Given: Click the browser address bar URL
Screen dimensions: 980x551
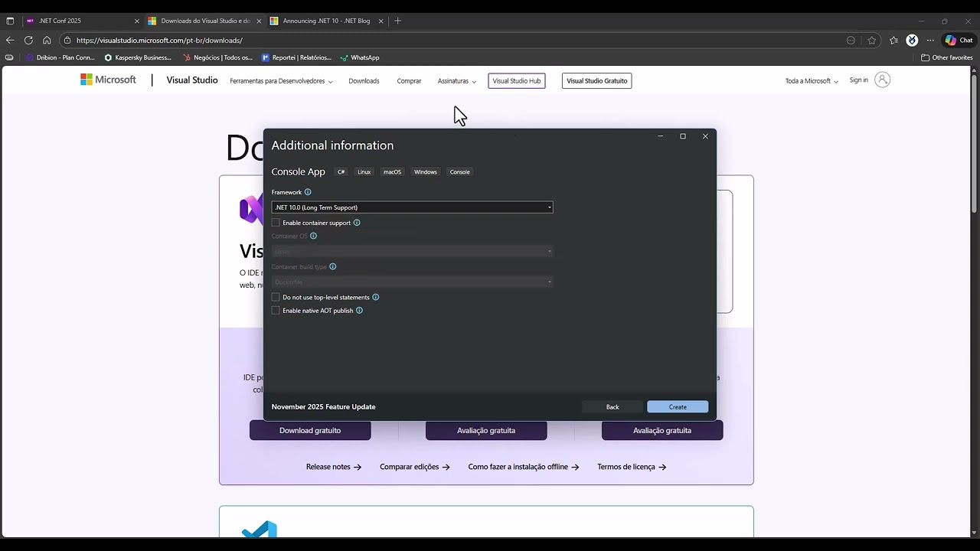Looking at the screenshot, I should point(159,40).
